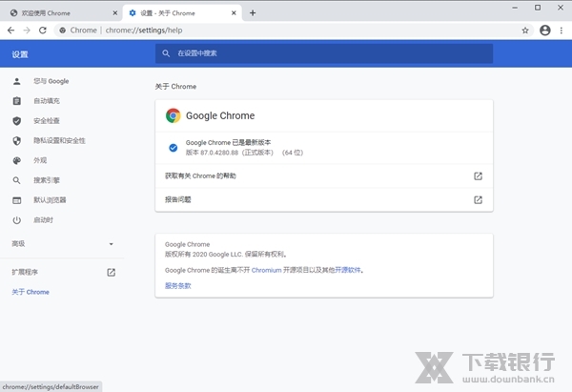Click the 版权所有 2020 Google LLC text
Image resolution: width=572 pixels, height=392 pixels.
point(225,255)
